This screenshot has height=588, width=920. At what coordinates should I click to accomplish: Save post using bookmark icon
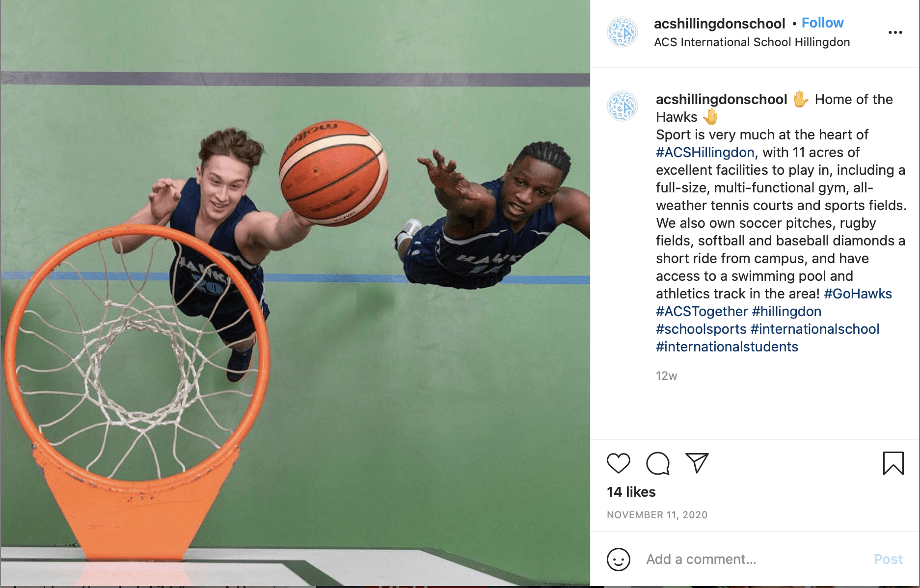pyautogui.click(x=893, y=463)
